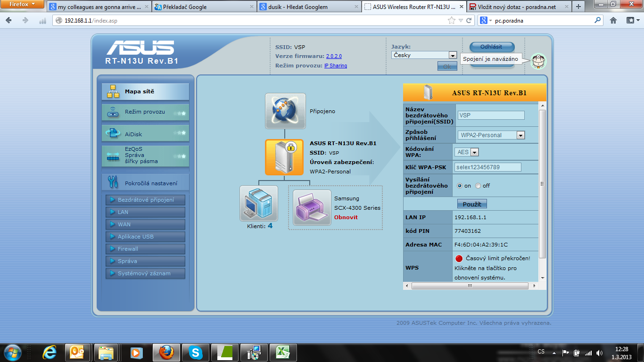644x362 pixels.
Task: Open the clients computer icon
Action: point(258,203)
